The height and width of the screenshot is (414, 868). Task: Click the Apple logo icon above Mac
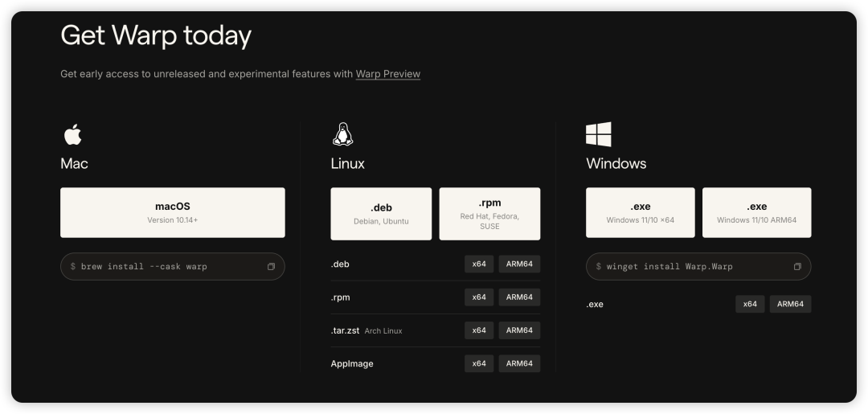(72, 134)
